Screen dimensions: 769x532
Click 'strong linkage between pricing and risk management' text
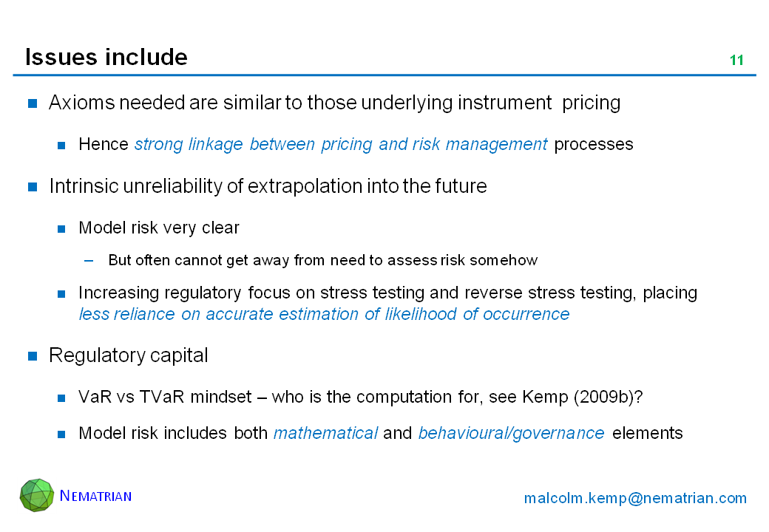341,144
